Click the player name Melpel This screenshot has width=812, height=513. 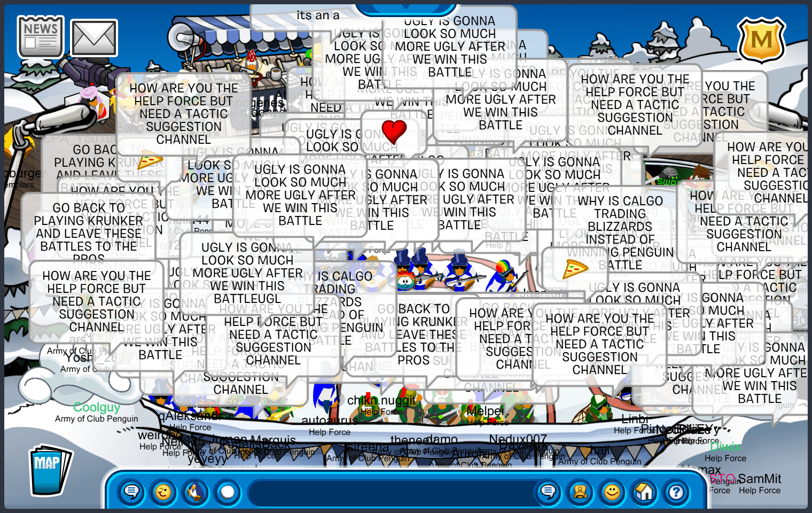click(485, 411)
